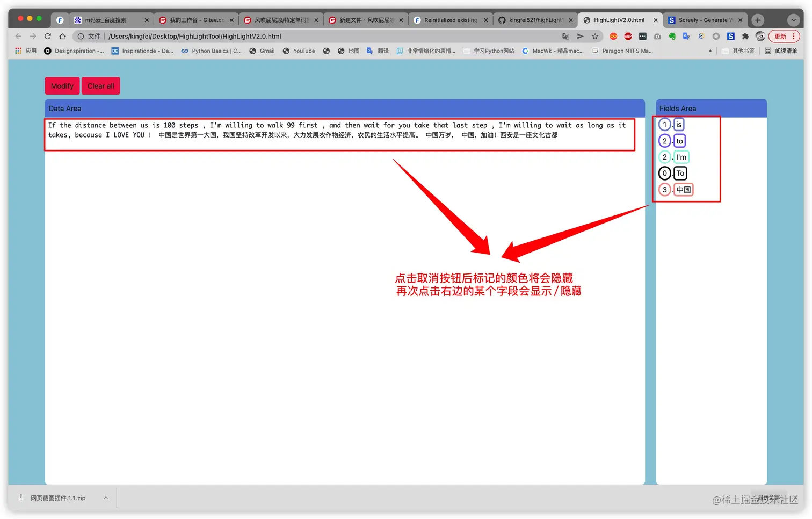Open the 应用 apps grid in bookmarks bar
Screen dimensions: 812x519
point(25,51)
